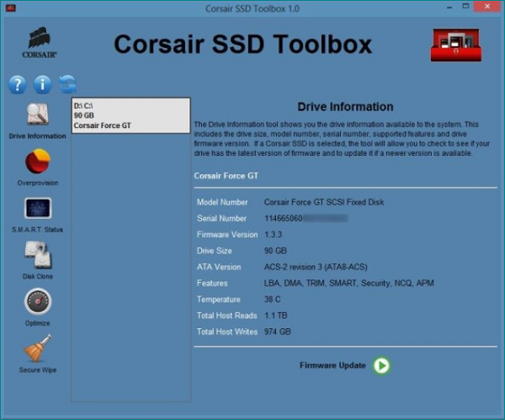Viewport: 505px width, 420px height.
Task: Click the Drive Information sidebar label
Action: tap(37, 136)
